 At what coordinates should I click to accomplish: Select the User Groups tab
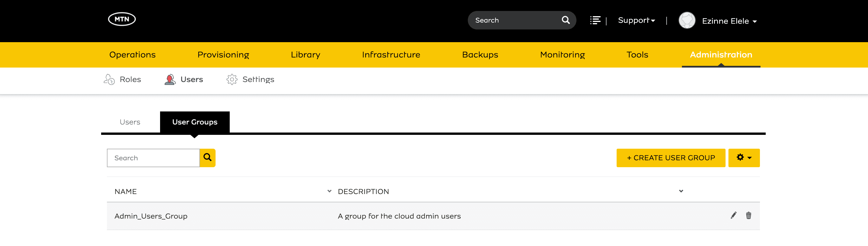click(194, 122)
